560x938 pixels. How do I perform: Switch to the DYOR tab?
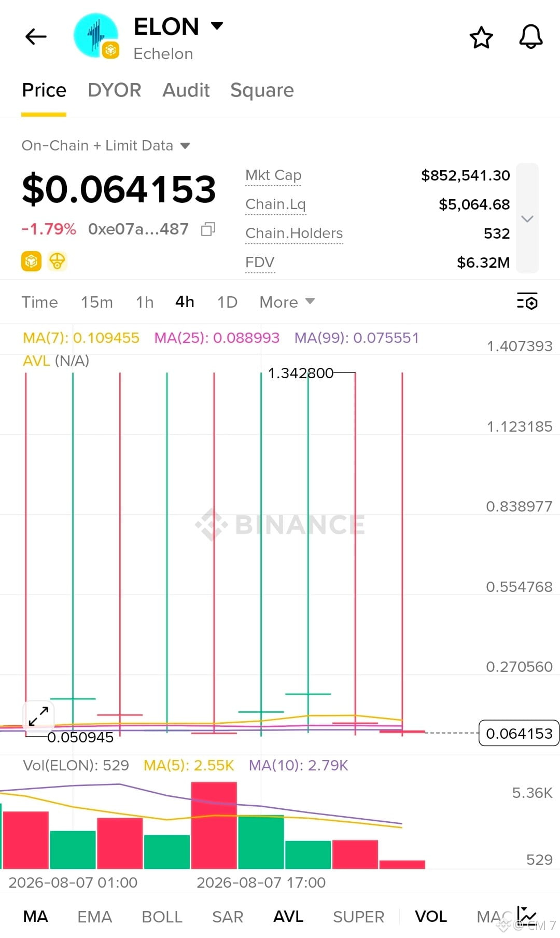115,90
